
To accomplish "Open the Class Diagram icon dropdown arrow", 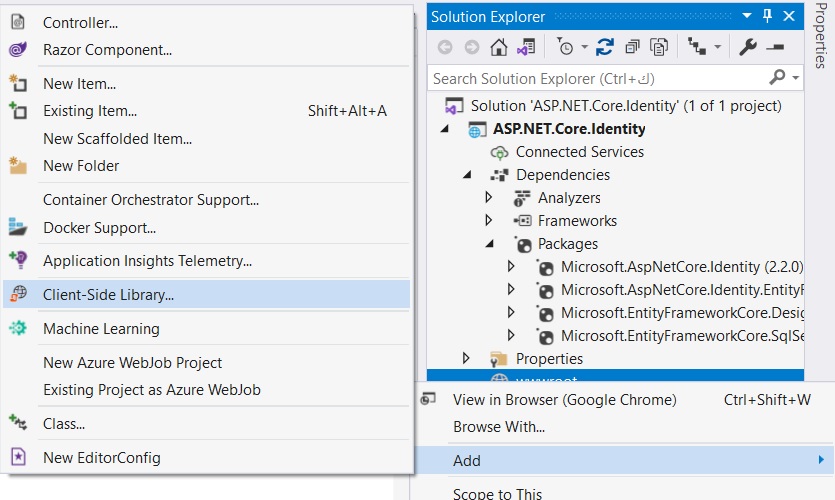I will tap(718, 47).
